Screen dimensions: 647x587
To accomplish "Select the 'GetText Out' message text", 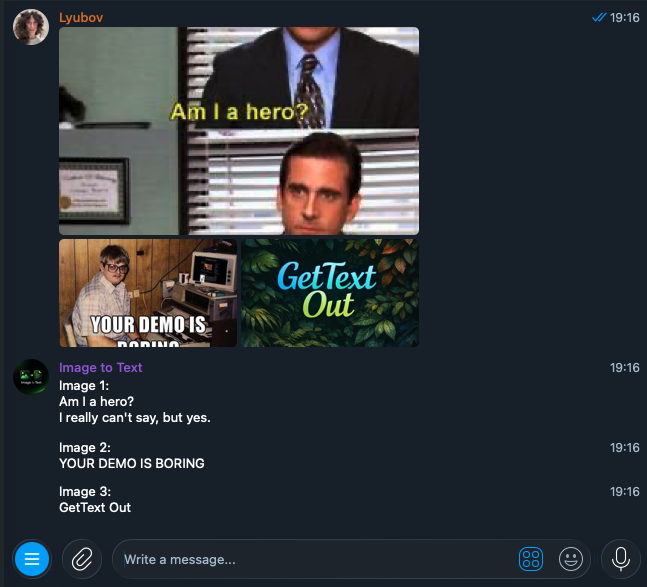I will tap(95, 507).
